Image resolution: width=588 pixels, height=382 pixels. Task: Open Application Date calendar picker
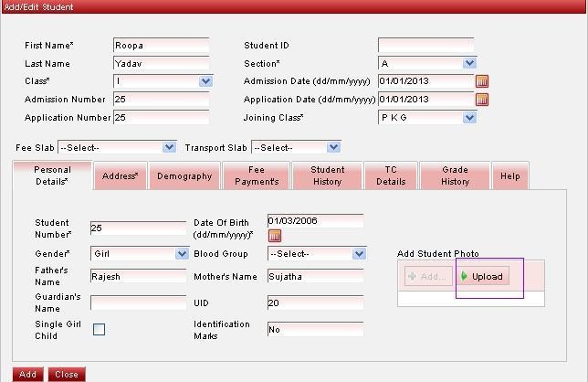point(482,100)
